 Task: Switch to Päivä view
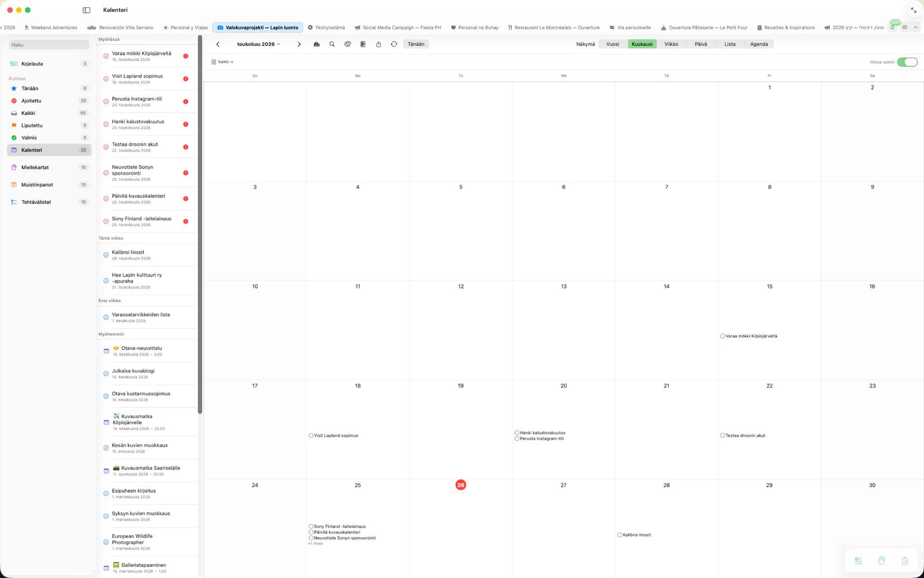click(701, 44)
